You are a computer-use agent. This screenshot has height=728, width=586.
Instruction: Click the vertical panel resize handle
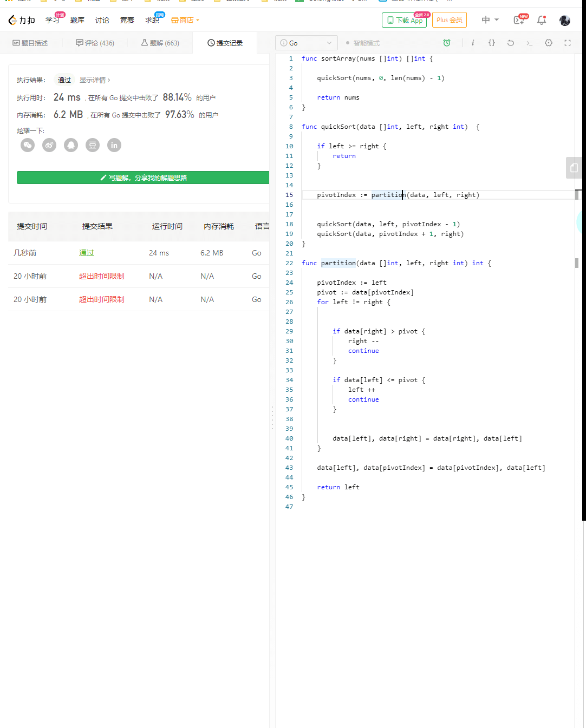coord(272,418)
